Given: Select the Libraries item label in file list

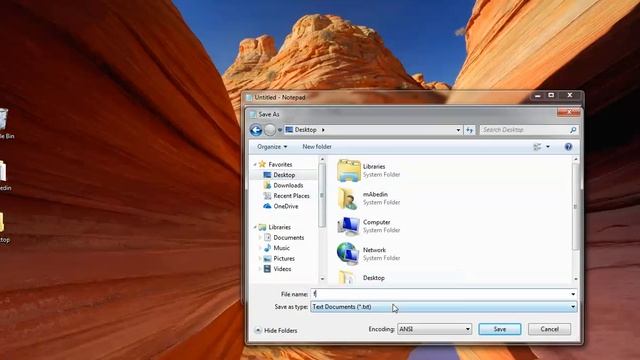Looking at the screenshot, I should click(374, 167).
